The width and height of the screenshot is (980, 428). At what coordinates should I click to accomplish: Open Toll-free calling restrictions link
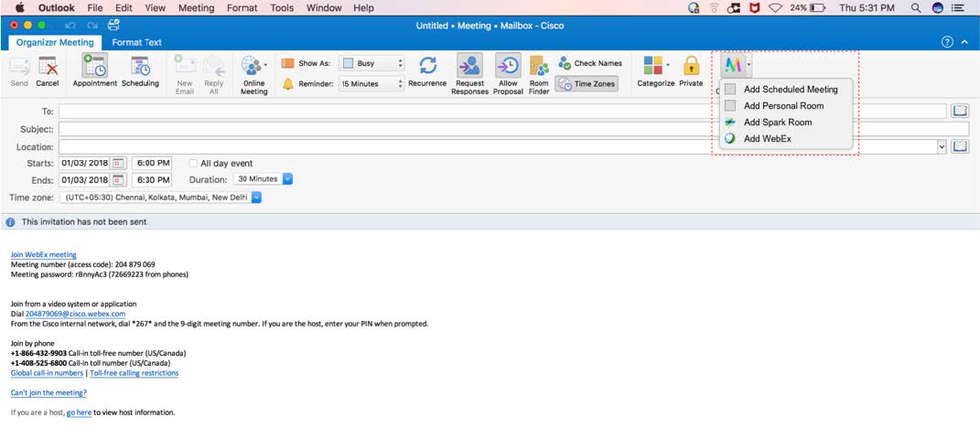135,373
